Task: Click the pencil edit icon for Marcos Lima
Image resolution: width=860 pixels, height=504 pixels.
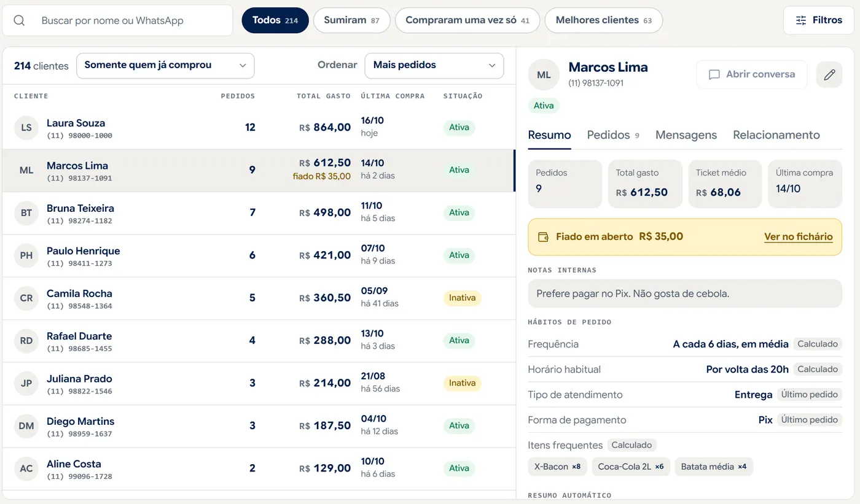Action: pos(829,74)
